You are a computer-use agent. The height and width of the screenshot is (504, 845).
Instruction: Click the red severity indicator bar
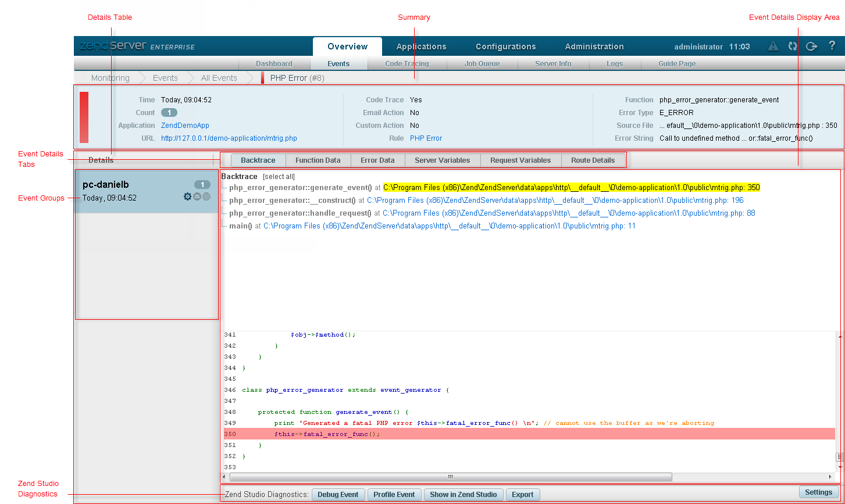(x=84, y=117)
